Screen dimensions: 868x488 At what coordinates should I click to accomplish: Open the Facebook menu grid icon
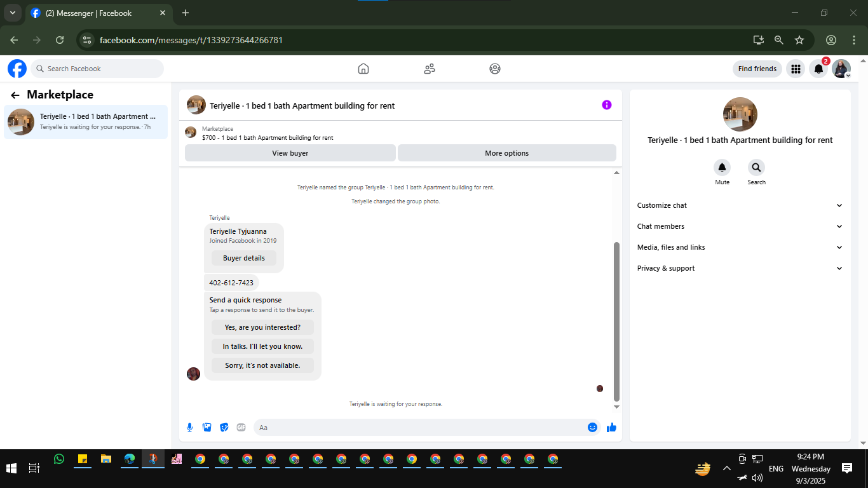[796, 69]
